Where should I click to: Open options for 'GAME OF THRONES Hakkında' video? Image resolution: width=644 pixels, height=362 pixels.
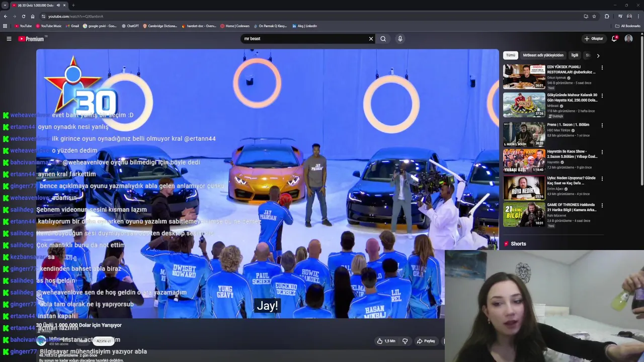pos(602,206)
